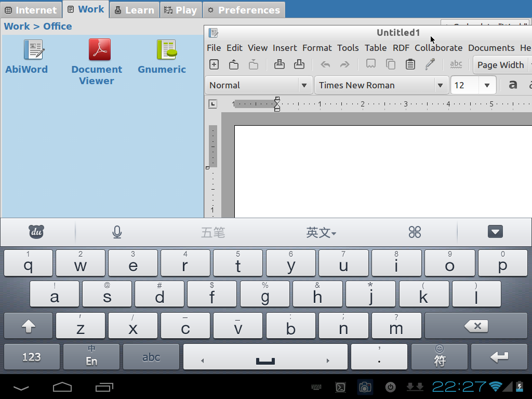Viewport: 532px width, 399px height.
Task: Redo the last action in AbiWord
Action: (345, 64)
